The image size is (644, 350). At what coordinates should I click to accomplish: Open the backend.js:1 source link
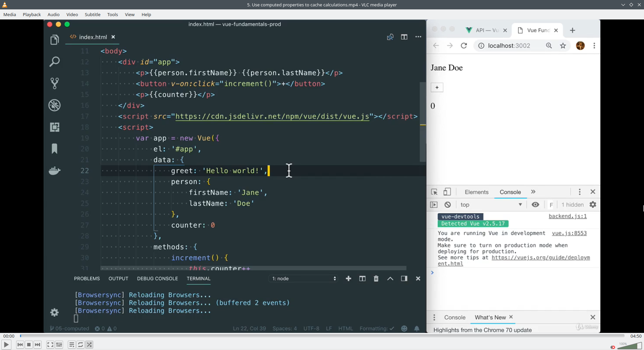(x=568, y=216)
